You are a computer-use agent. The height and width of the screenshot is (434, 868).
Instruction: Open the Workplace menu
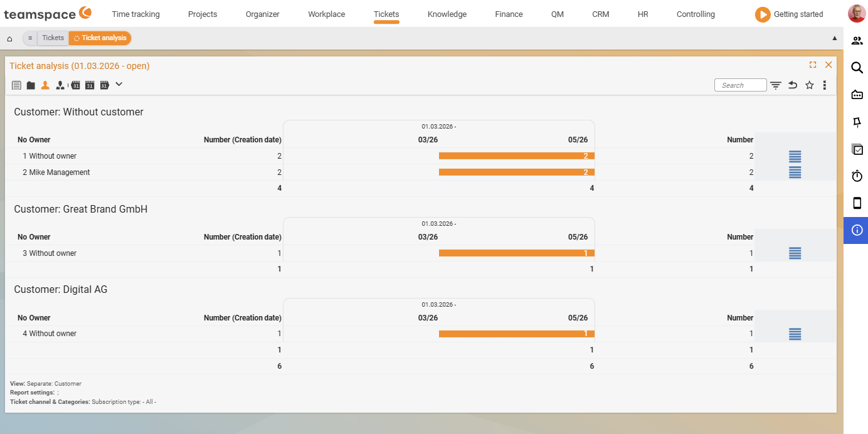[x=327, y=14]
